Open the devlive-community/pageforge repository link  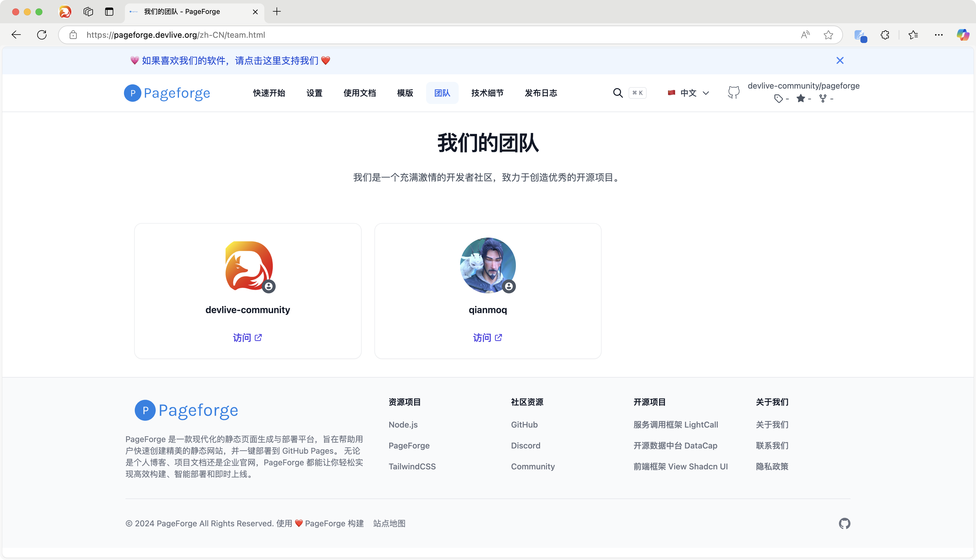803,86
